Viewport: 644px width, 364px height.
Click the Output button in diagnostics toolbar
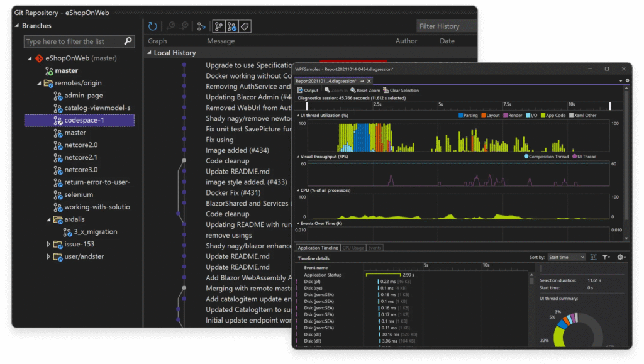click(308, 91)
